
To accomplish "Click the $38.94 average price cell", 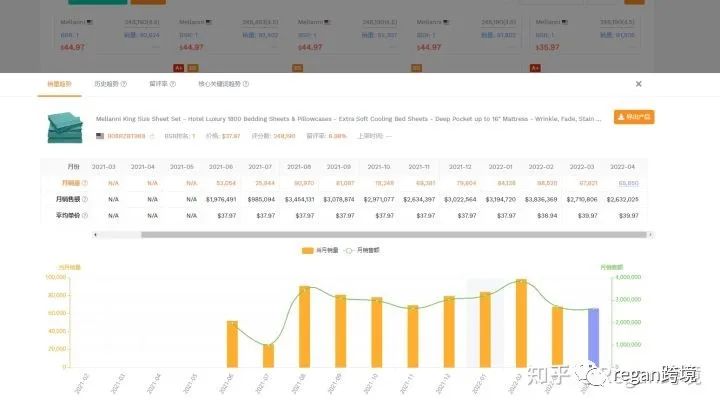I will pyautogui.click(x=547, y=215).
